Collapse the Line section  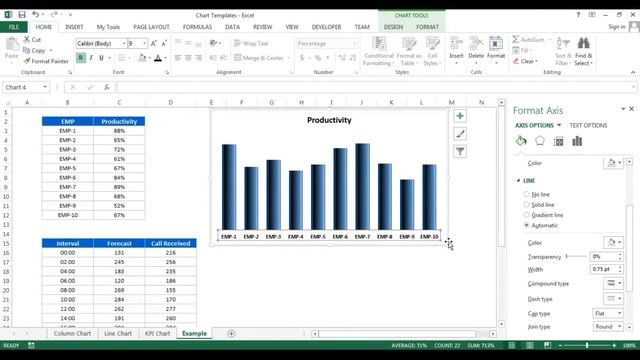pos(518,180)
